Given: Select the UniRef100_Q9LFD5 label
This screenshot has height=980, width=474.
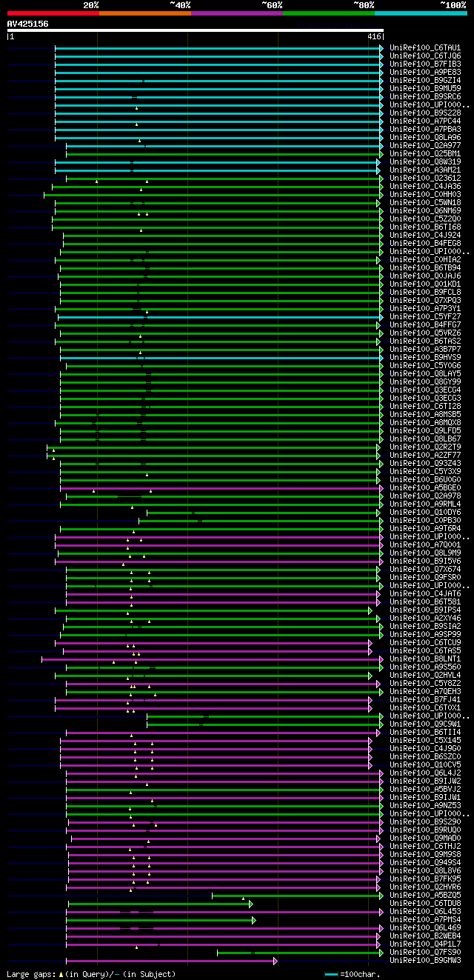Looking at the screenshot, I should [425, 430].
